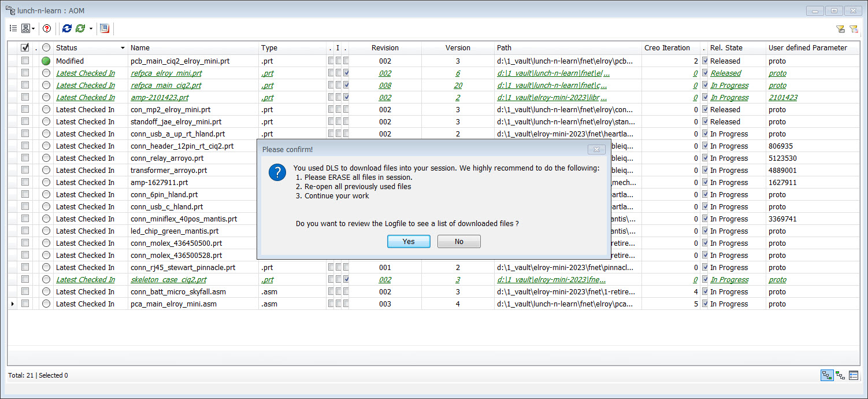Image resolution: width=868 pixels, height=399 pixels.
Task: Click the blue refresh icon
Action: pos(66,28)
